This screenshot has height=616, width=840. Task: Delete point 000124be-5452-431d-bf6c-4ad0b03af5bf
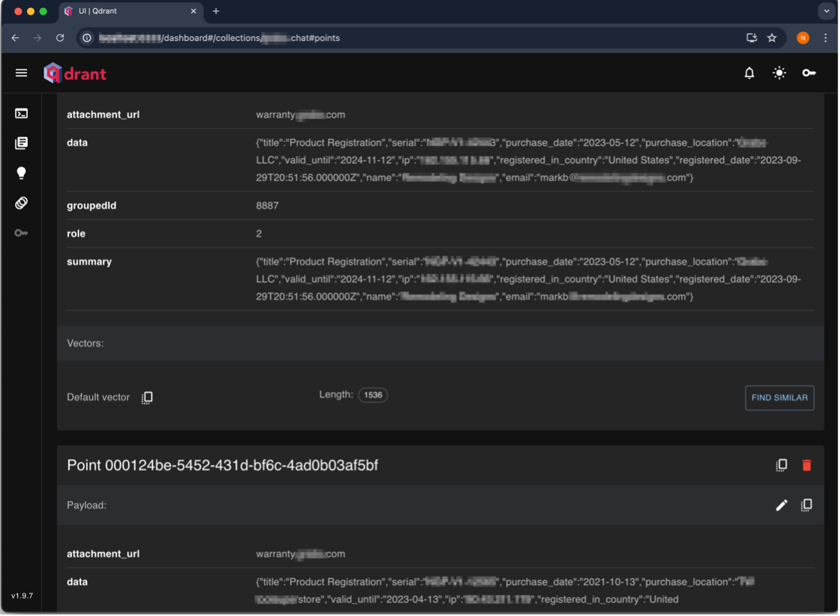(x=807, y=465)
